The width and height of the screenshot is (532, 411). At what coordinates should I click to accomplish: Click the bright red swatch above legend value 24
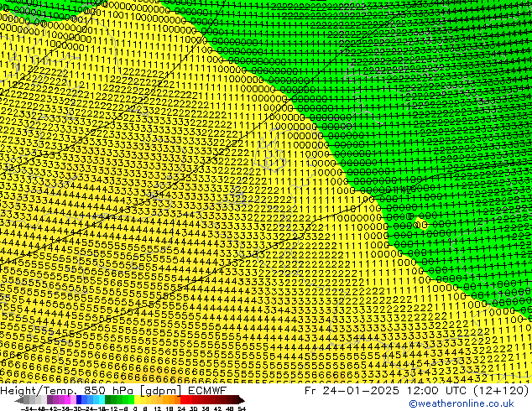point(183,400)
